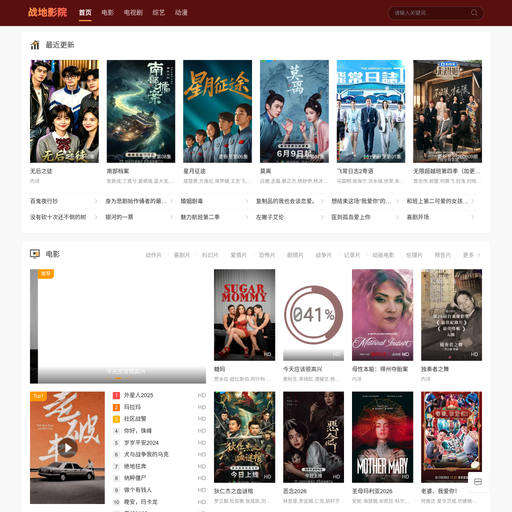Open the arrow next to 医到孤岛爱上你
512x512 pixels.
click(x=397, y=217)
